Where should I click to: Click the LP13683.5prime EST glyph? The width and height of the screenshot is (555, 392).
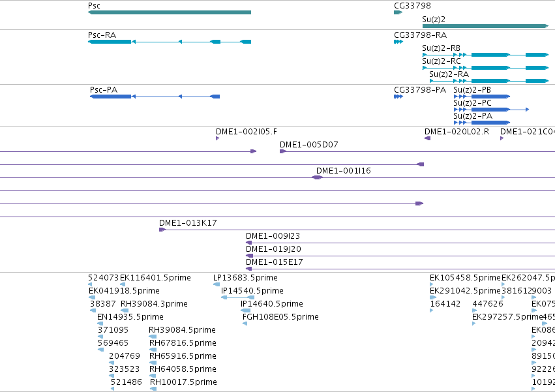click(x=217, y=284)
